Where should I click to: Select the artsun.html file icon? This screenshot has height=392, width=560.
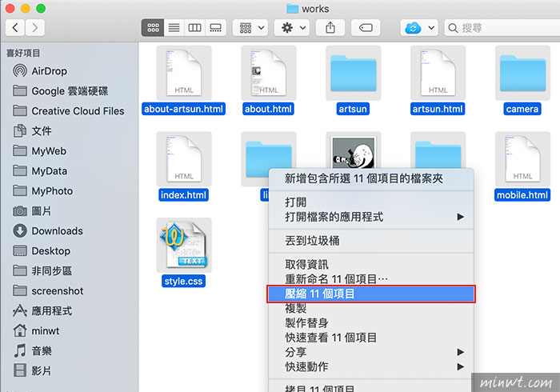(438, 73)
